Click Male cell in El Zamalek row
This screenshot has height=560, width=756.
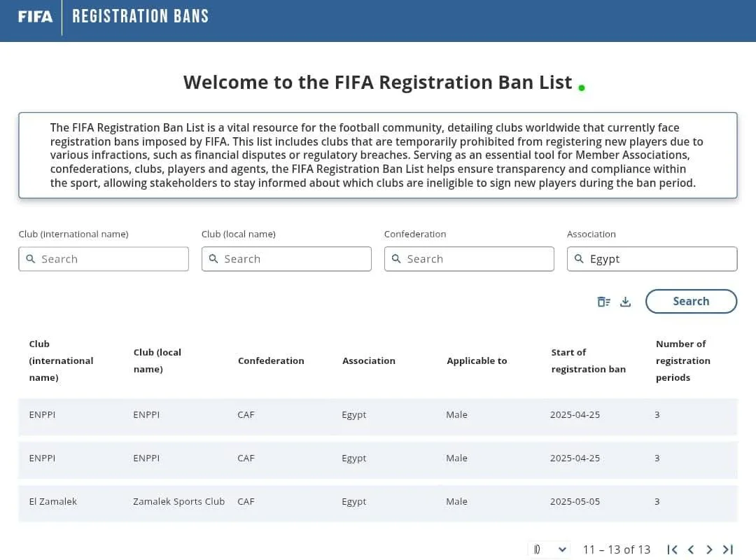click(456, 502)
